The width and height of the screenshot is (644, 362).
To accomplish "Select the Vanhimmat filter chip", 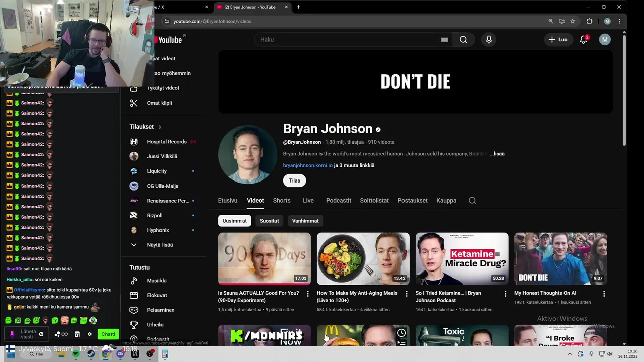I will tap(305, 221).
